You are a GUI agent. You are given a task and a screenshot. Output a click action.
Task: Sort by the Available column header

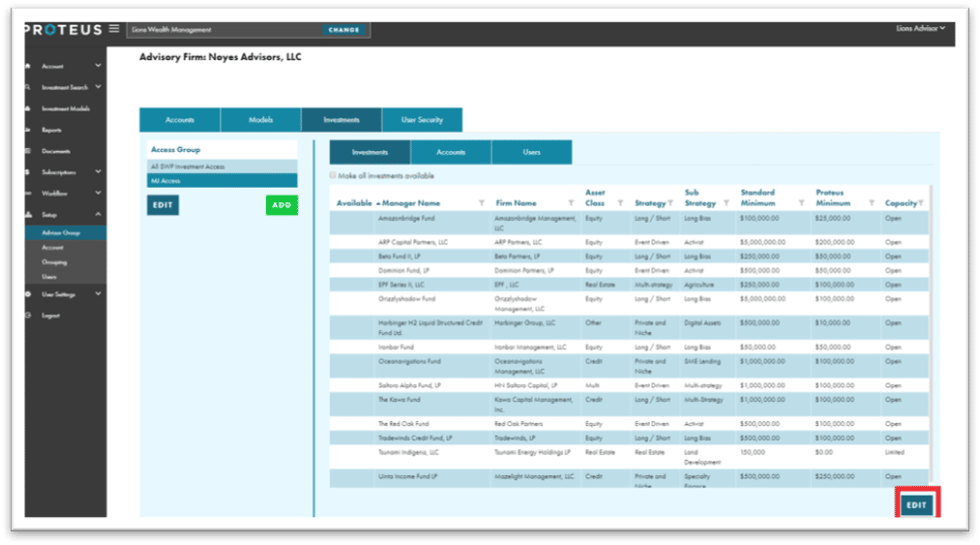click(354, 203)
